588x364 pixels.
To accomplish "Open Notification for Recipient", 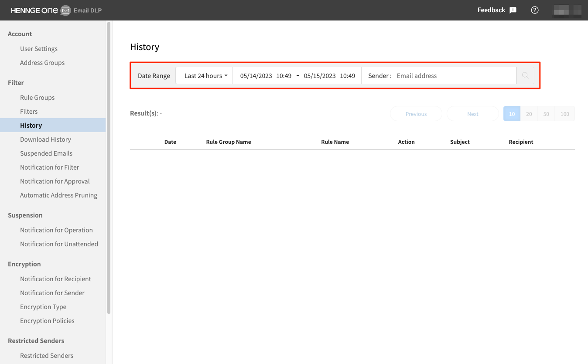I will (55, 279).
